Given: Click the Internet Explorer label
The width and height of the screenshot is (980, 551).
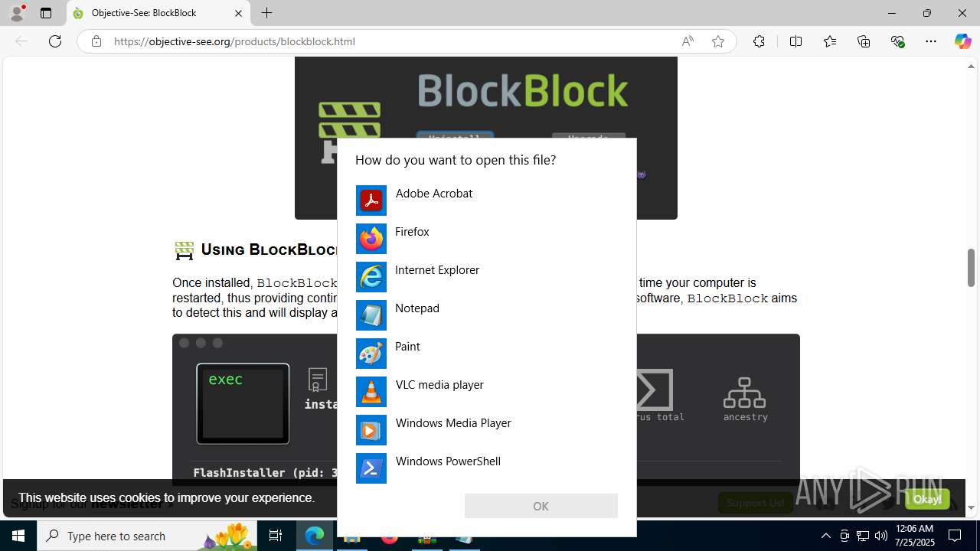Looking at the screenshot, I should click(437, 270).
